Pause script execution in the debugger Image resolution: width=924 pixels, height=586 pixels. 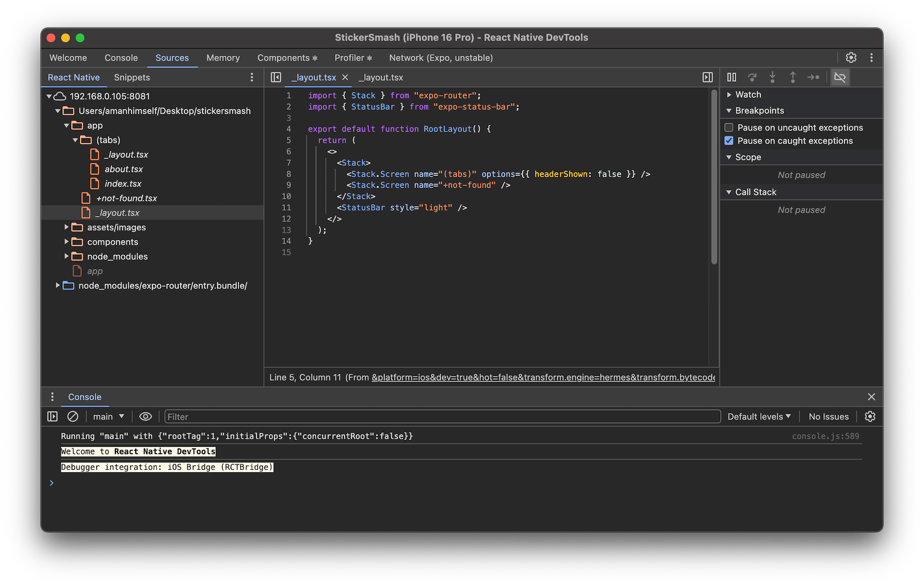731,77
